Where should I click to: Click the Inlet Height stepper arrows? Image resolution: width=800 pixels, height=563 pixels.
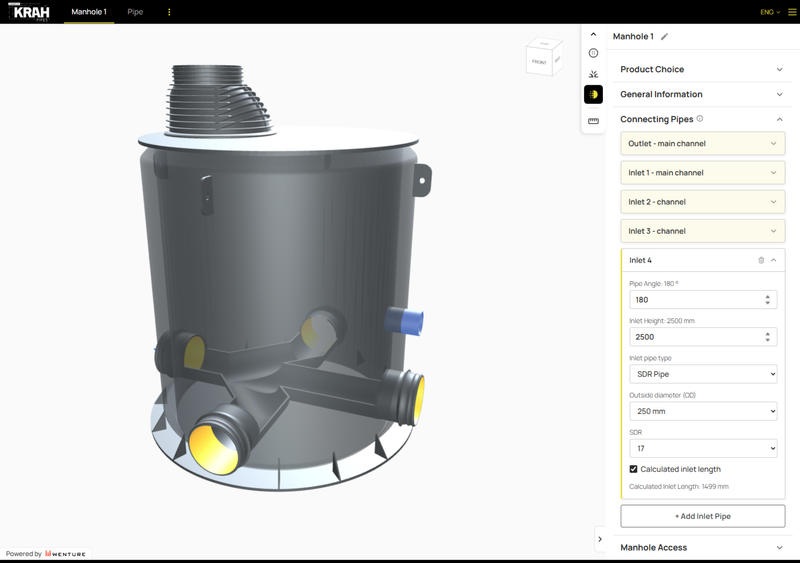tap(767, 337)
